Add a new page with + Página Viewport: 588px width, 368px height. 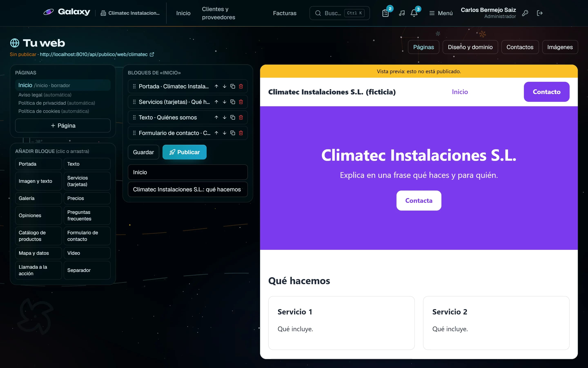(x=63, y=126)
